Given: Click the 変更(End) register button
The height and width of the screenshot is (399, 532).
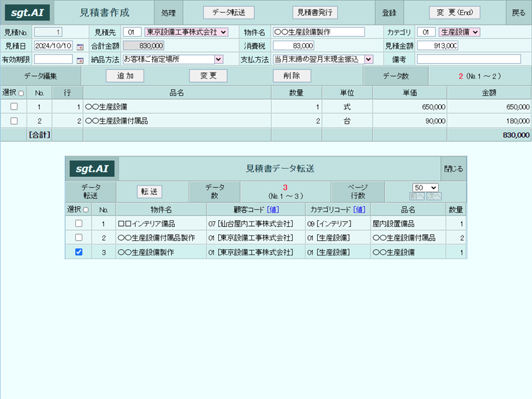Looking at the screenshot, I should pos(455,13).
